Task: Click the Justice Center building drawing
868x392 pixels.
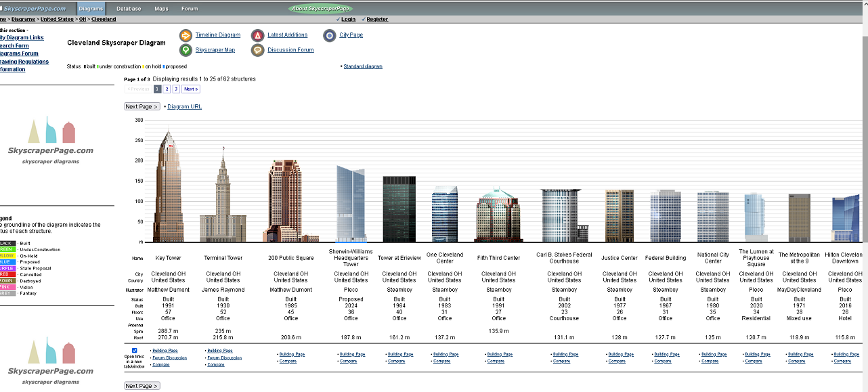Action: point(620,215)
